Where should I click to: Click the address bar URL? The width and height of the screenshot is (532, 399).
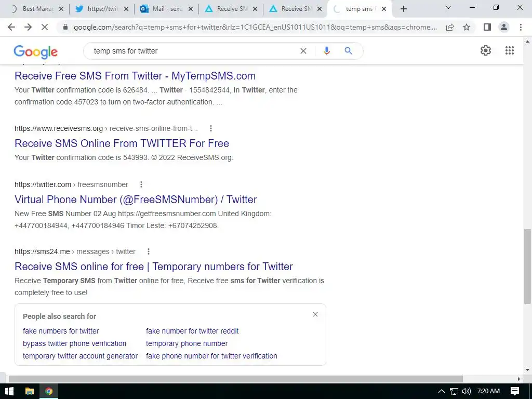255,27
